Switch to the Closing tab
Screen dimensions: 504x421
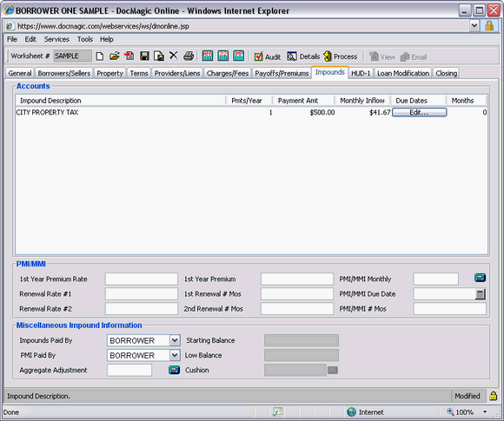[446, 73]
